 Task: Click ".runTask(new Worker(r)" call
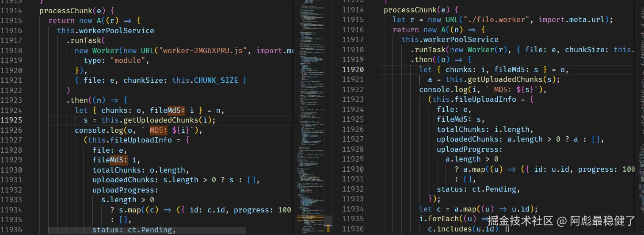[459, 50]
